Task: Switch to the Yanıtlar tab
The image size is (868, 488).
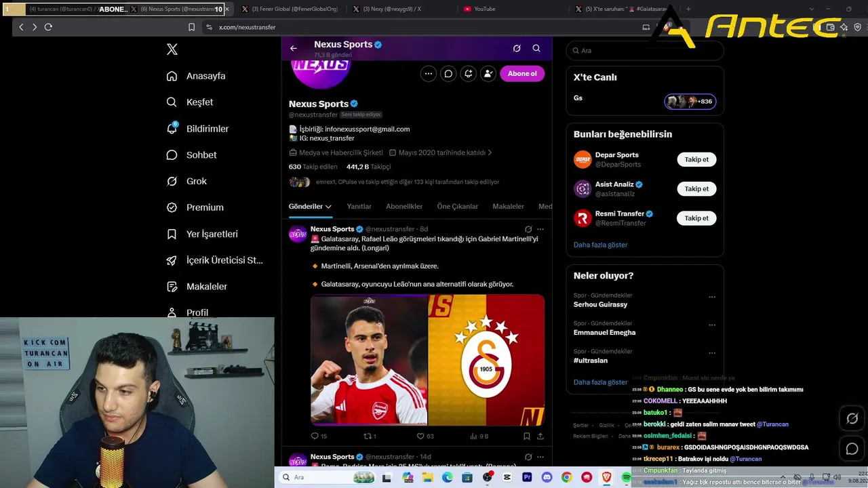Action: click(x=359, y=207)
